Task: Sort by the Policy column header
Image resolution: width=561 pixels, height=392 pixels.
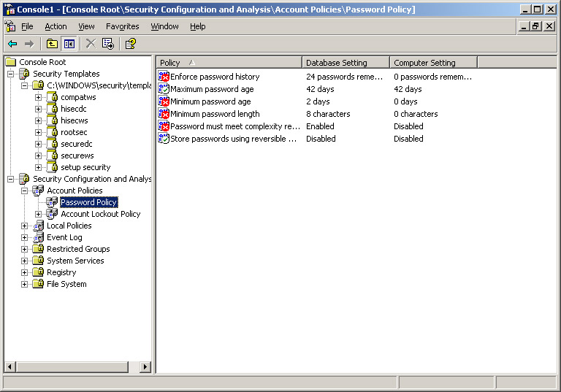Action: tap(228, 63)
